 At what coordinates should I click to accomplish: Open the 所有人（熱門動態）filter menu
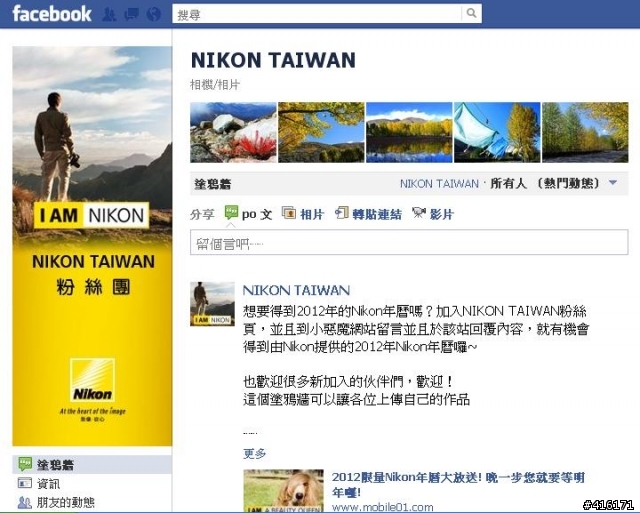coord(545,183)
